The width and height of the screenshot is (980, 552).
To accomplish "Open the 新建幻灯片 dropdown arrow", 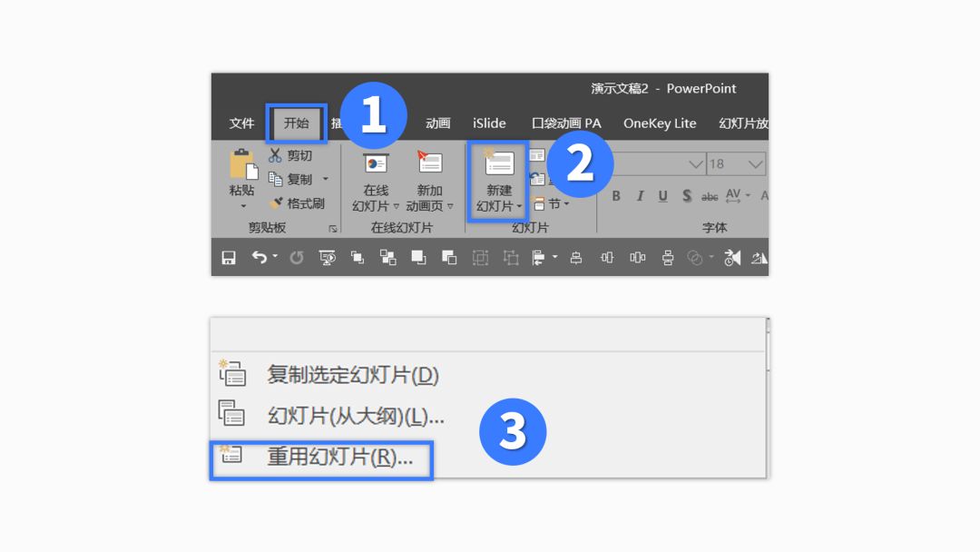I will 519,206.
